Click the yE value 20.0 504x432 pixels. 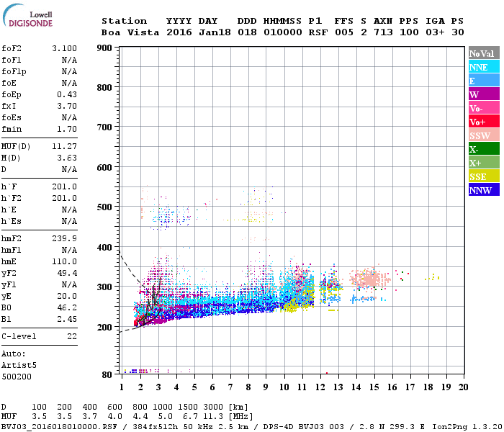(67, 297)
